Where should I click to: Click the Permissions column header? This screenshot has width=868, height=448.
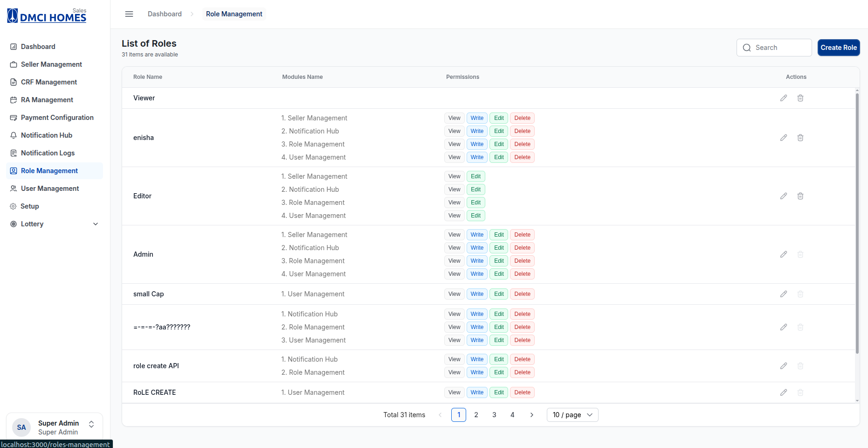point(462,77)
